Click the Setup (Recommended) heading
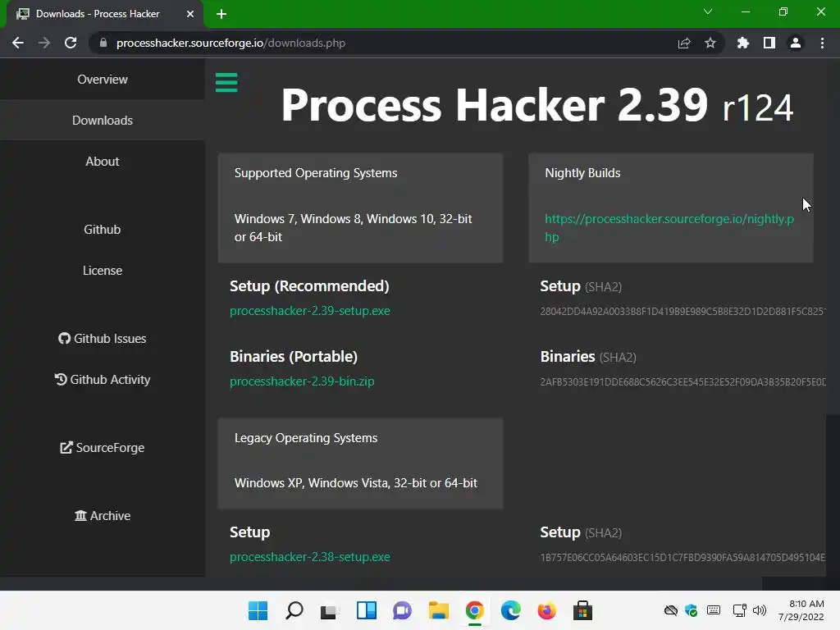840x630 pixels. click(x=309, y=286)
